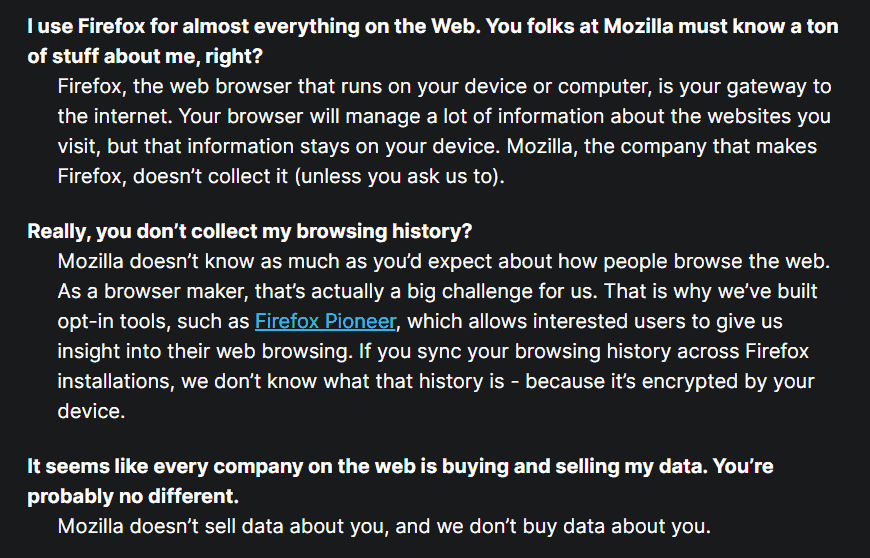
Task: Click the line starting "the internet. Your browser will manage"
Action: (x=444, y=117)
